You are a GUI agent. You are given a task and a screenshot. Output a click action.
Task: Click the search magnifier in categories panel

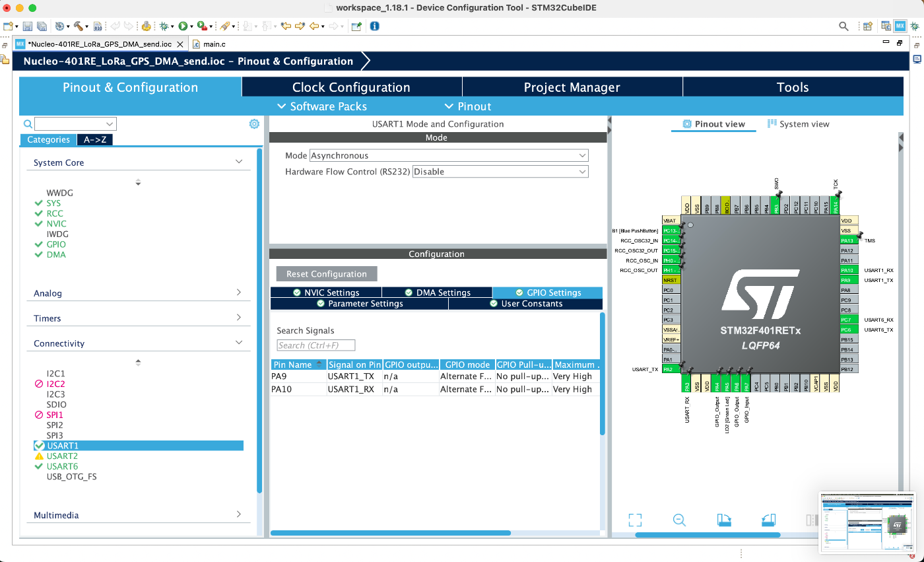pos(28,124)
